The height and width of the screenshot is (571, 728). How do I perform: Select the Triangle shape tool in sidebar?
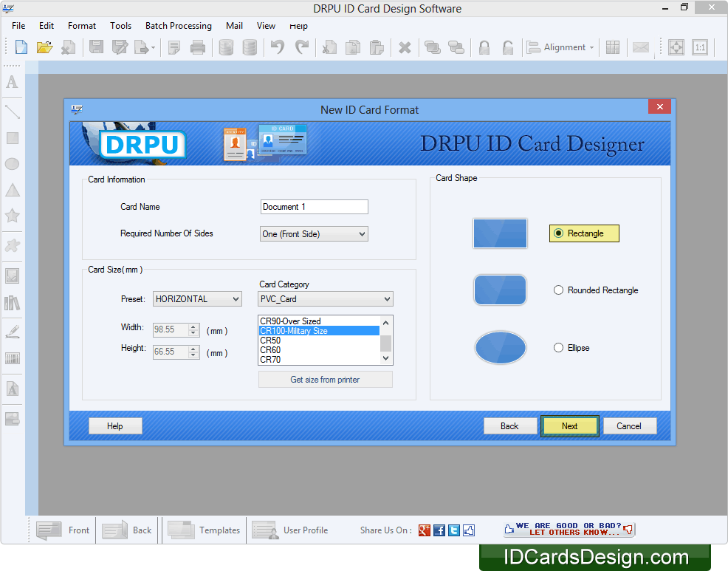12,190
